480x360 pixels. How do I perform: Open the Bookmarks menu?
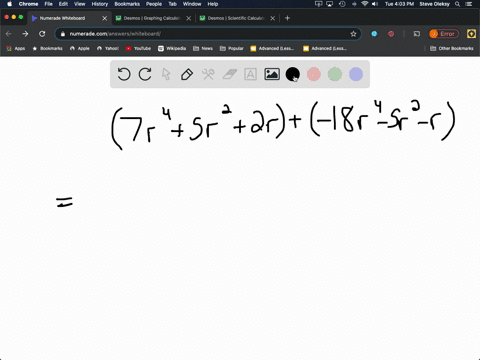[x=127, y=4]
